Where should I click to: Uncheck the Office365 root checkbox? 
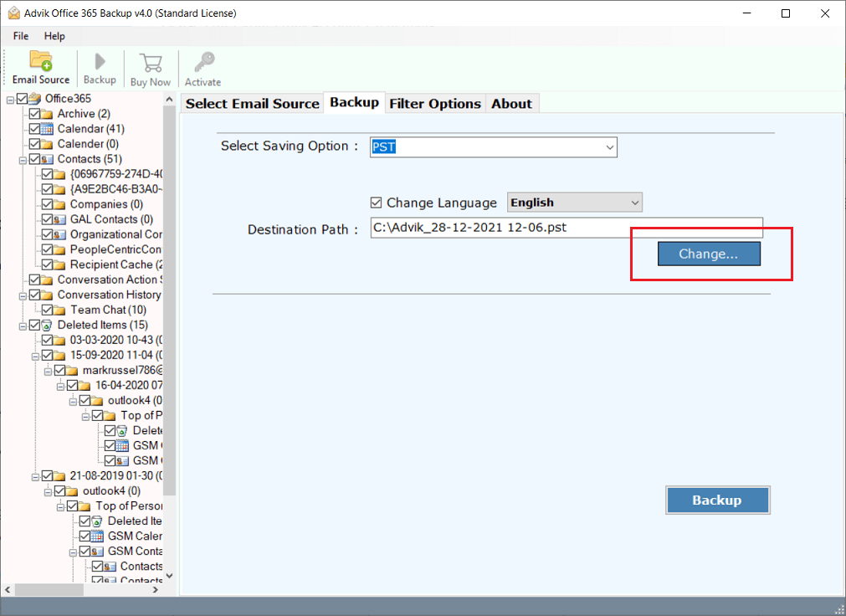coord(22,98)
